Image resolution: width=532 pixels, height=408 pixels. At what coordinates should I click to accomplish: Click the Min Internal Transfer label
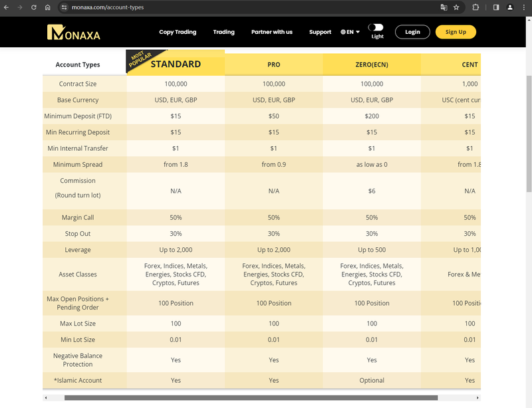pos(78,148)
